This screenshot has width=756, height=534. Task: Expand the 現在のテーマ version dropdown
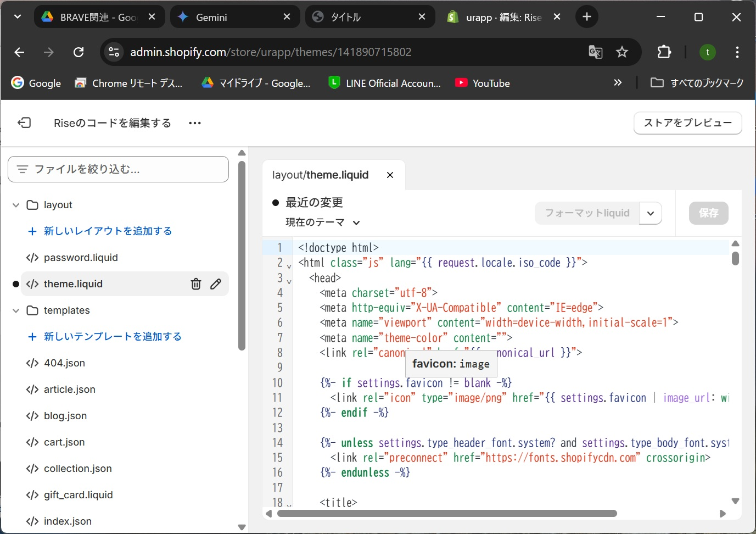click(323, 222)
